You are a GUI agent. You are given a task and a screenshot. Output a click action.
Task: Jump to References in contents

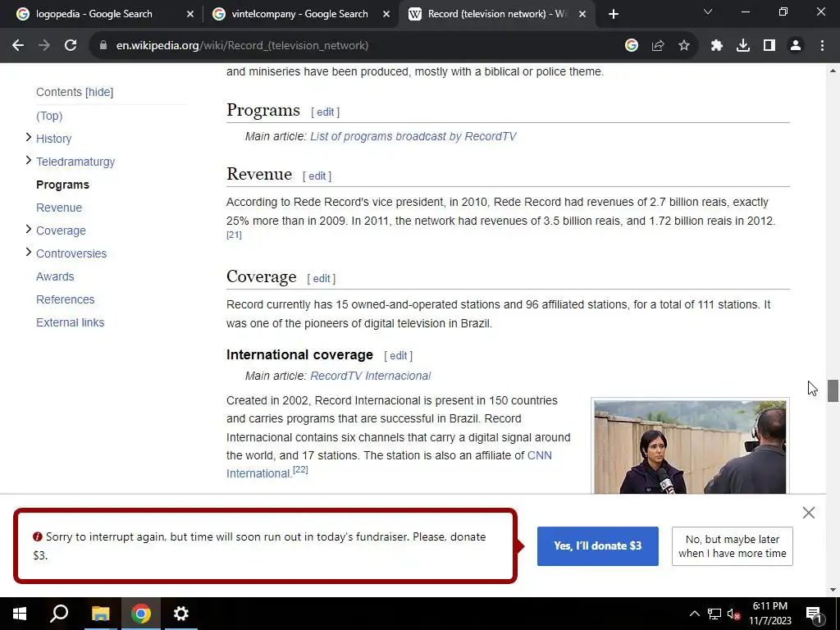(x=66, y=300)
